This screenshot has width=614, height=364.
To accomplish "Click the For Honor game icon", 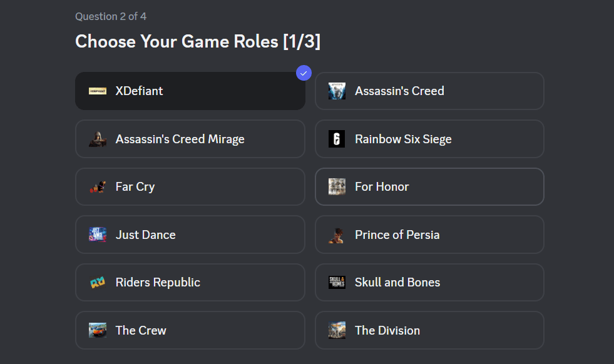I will pyautogui.click(x=337, y=187).
